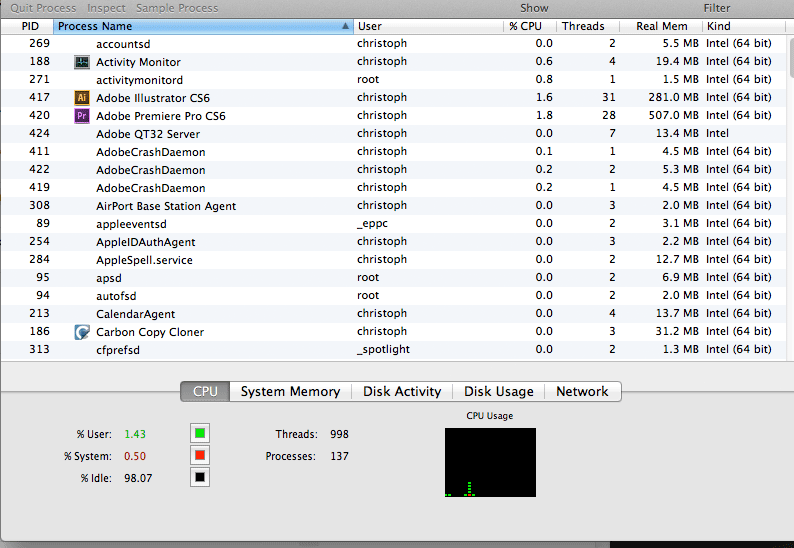Select the Adobe Illustrator CS6 process name
Screen dimensions: 794x548
[153, 98]
